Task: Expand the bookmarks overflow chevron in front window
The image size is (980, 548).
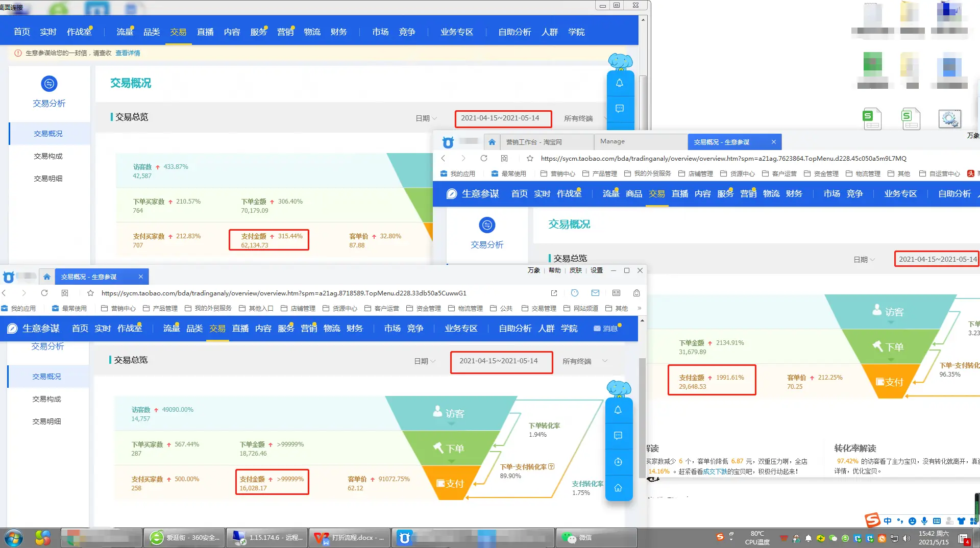Action: pyautogui.click(x=639, y=308)
